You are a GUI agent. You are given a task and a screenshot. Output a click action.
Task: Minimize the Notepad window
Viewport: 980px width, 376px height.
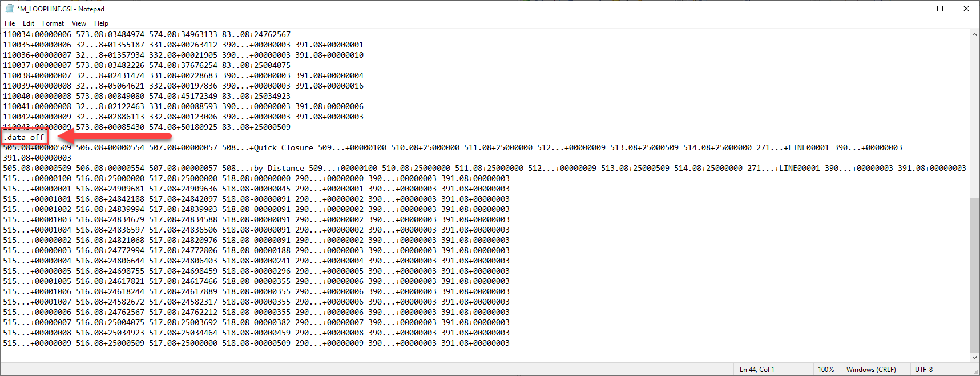(914, 9)
